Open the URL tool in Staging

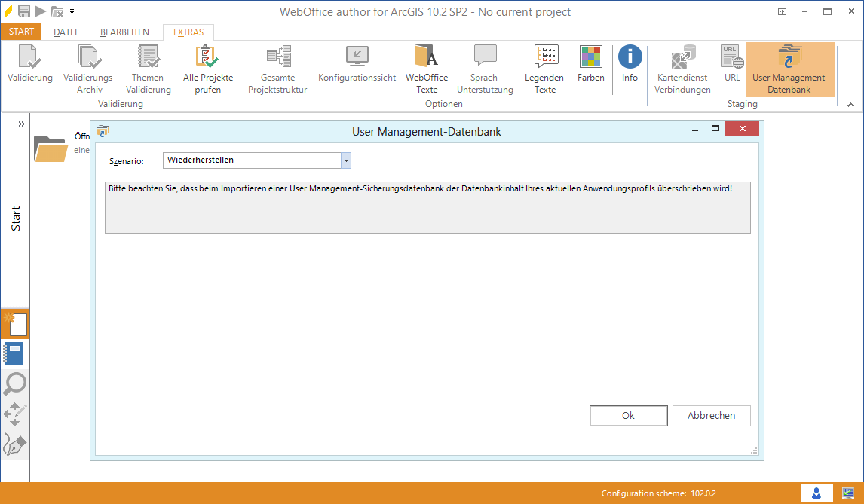(x=730, y=66)
